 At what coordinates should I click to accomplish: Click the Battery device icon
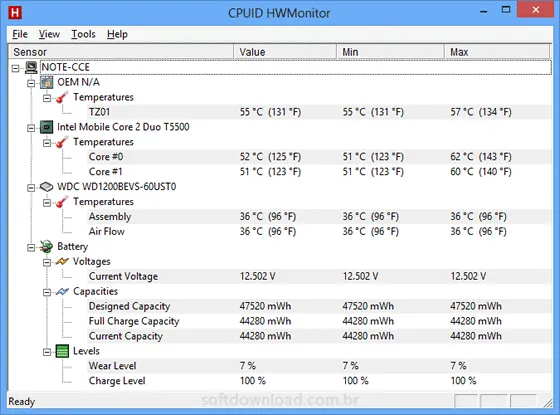[46, 246]
